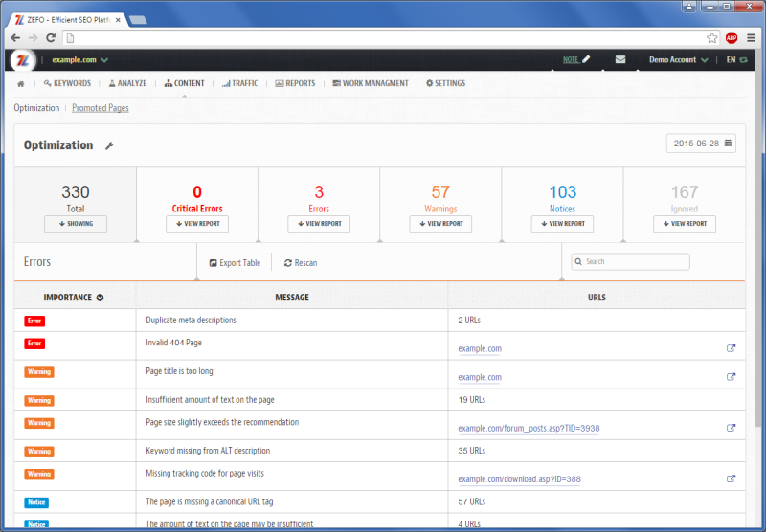
Task: Open the home icon in navigation
Action: pos(20,84)
